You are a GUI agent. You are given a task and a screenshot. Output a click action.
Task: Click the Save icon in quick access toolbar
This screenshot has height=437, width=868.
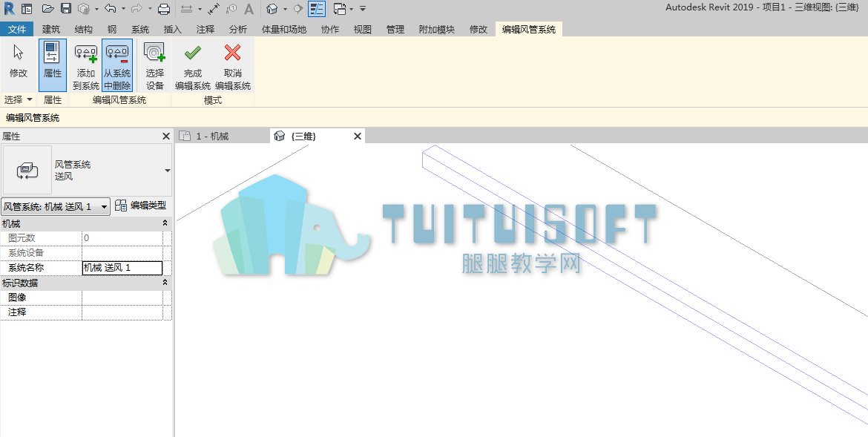(x=66, y=8)
